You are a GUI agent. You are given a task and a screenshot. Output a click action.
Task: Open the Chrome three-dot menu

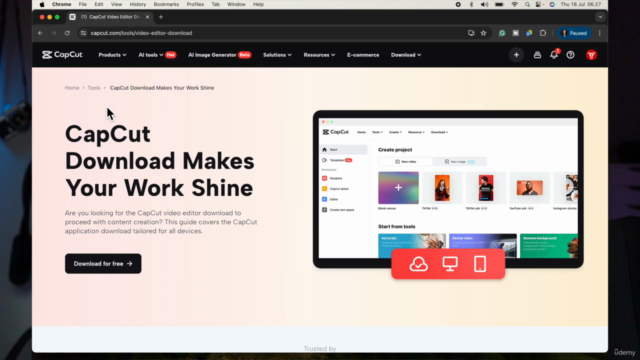point(600,33)
